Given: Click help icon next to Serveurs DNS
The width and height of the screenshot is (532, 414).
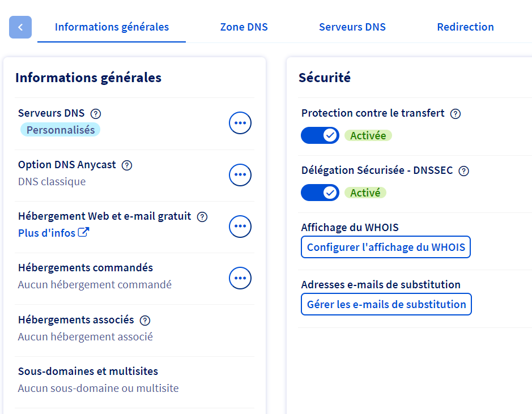Looking at the screenshot, I should (96, 113).
